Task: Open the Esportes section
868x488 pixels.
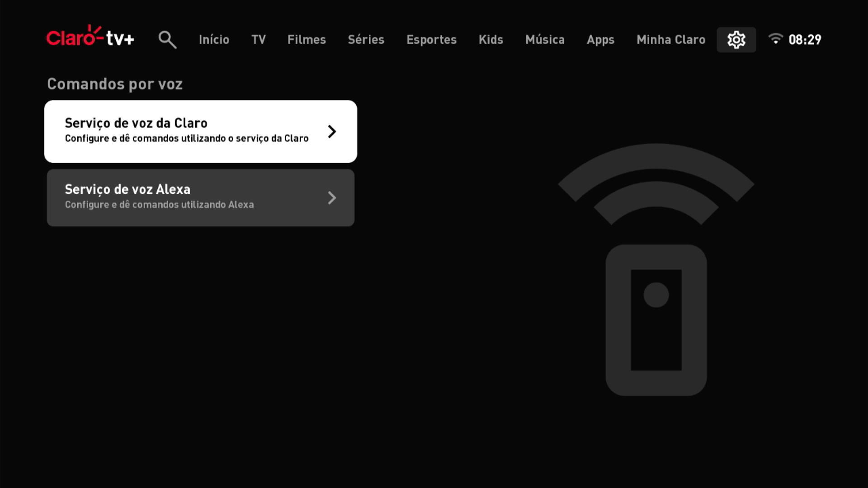Action: (432, 40)
